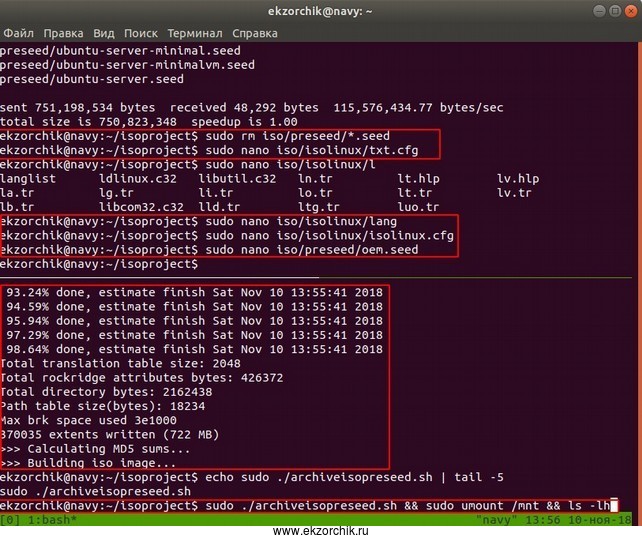Click line Path table size(bytes): 18234
This screenshot has width=642, height=539.
point(102,406)
